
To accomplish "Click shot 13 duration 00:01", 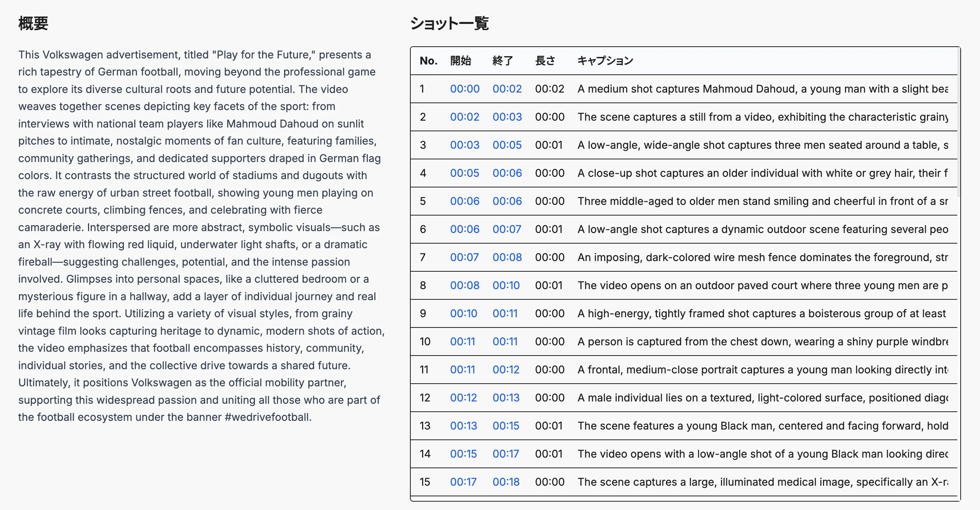I will 549,426.
